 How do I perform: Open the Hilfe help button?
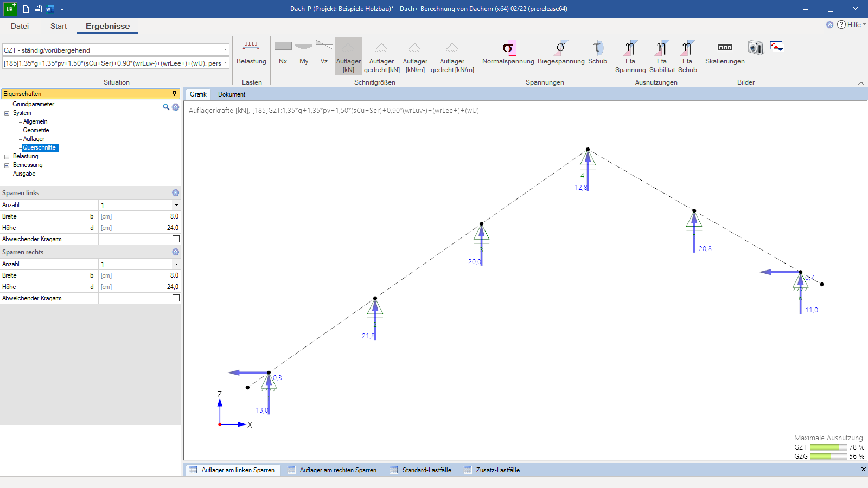coord(851,24)
